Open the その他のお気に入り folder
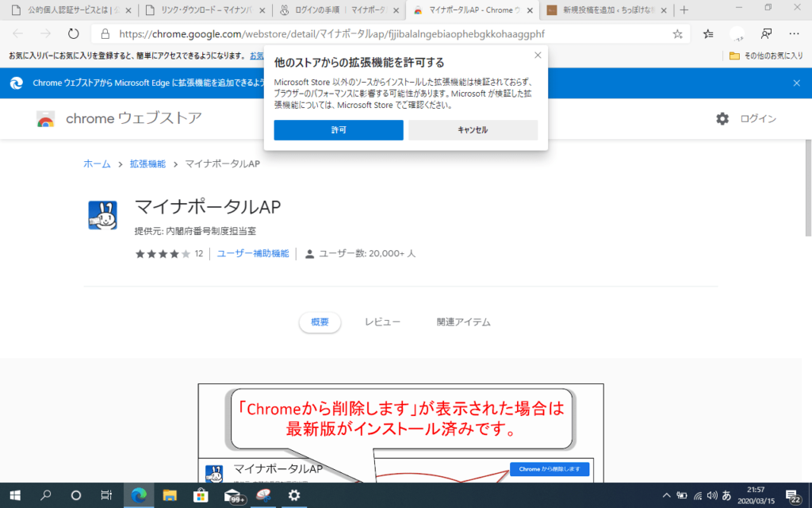This screenshot has width=812, height=508. tap(766, 56)
